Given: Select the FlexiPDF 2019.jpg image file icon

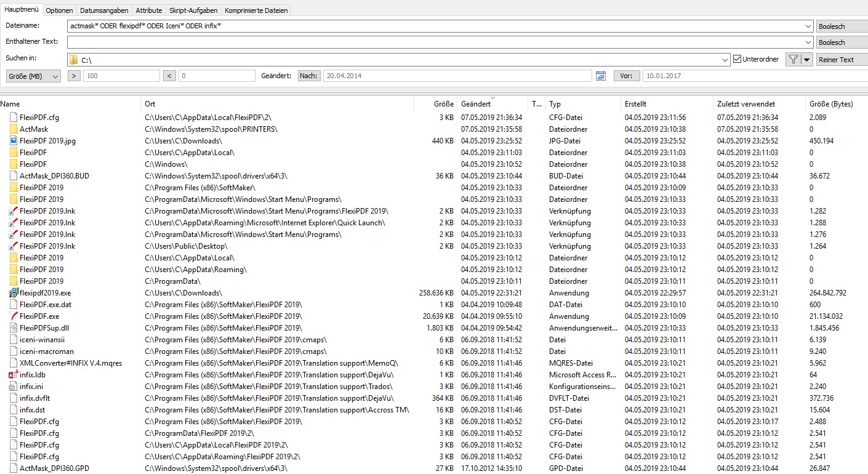Looking at the screenshot, I should (x=14, y=141).
